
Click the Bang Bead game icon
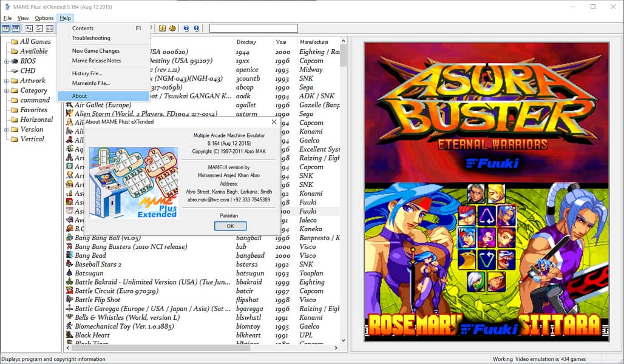[70, 255]
